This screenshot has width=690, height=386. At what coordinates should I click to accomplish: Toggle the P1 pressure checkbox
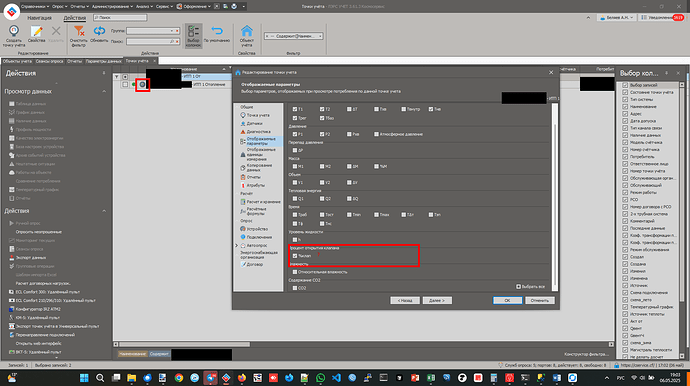click(295, 134)
